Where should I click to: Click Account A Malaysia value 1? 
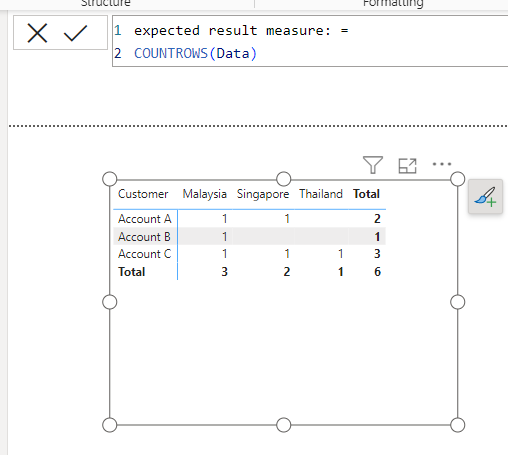225,219
